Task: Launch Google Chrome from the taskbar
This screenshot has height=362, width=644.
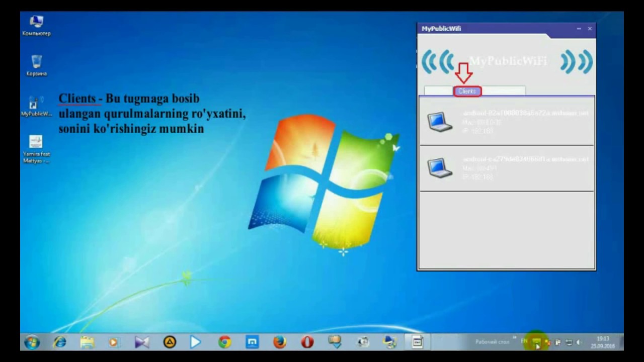Action: pos(224,342)
